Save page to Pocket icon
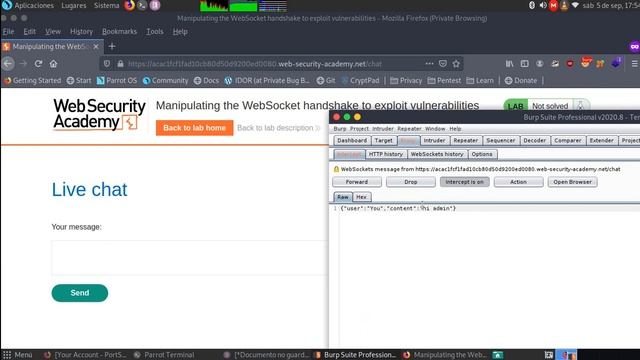 click(x=443, y=64)
